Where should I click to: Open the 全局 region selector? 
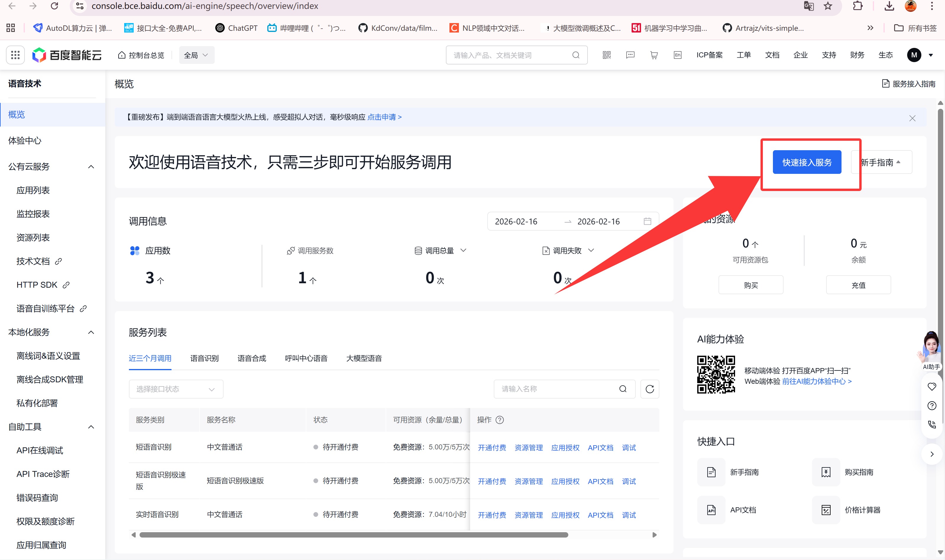[196, 55]
